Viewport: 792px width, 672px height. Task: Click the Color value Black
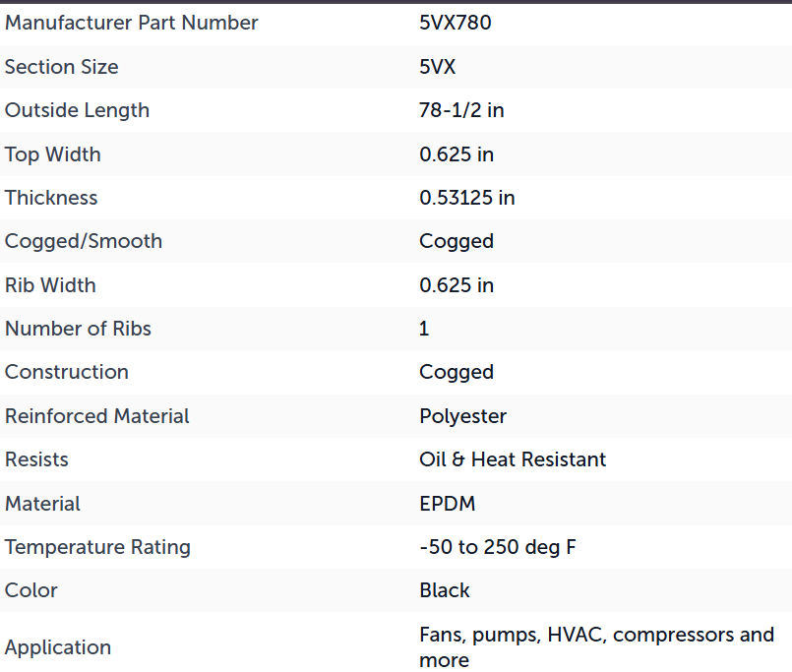[x=445, y=590]
